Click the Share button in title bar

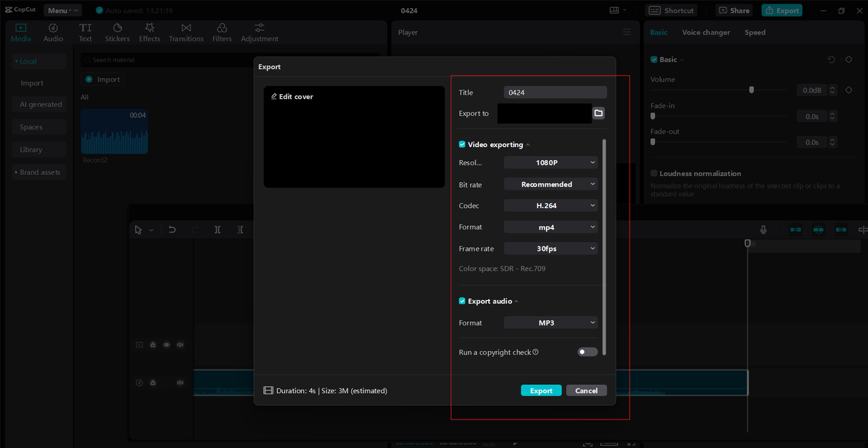(734, 10)
